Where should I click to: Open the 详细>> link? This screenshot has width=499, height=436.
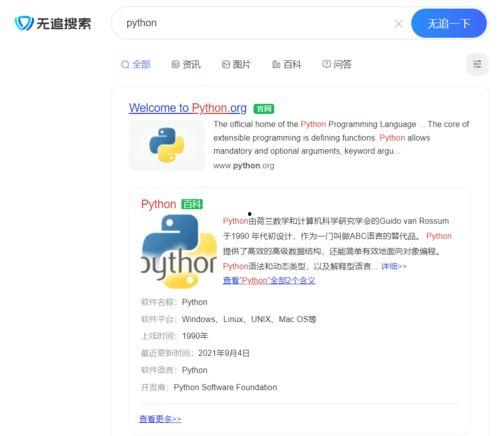(394, 266)
